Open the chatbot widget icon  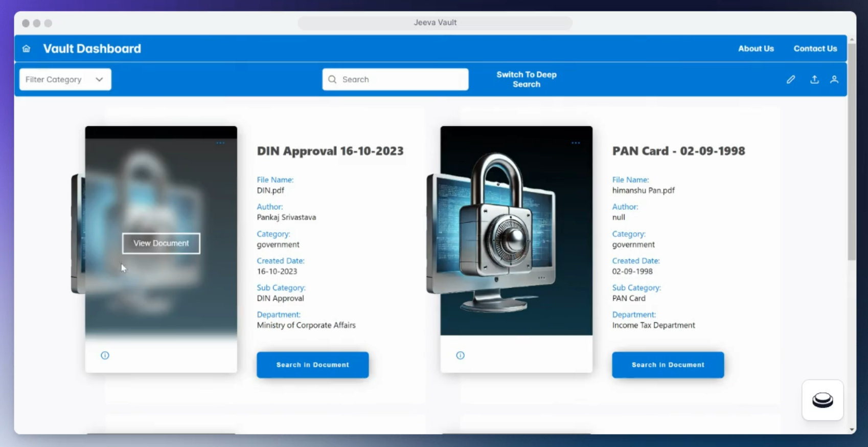[823, 400]
